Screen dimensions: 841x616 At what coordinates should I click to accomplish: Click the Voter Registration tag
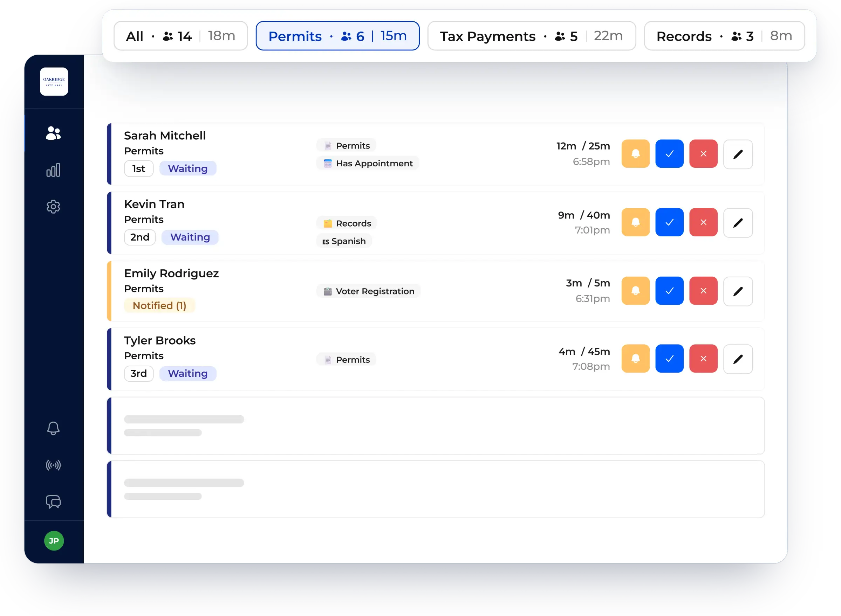pyautogui.click(x=369, y=291)
